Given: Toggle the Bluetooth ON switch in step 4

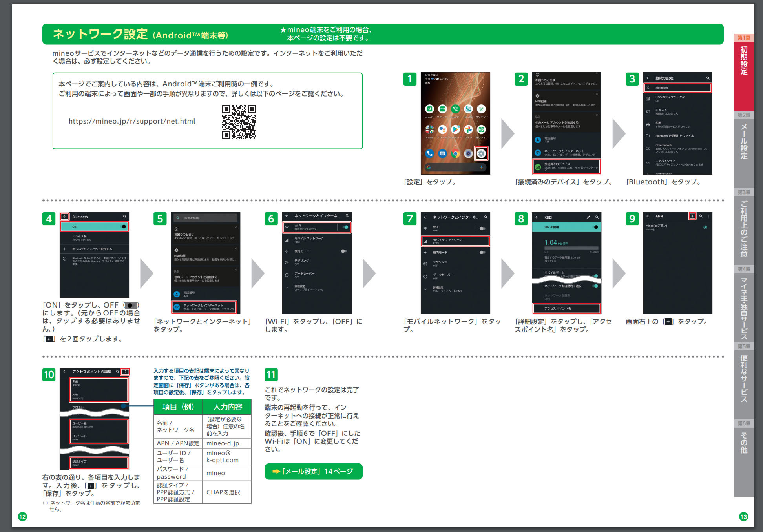Looking at the screenshot, I should click(x=124, y=226).
